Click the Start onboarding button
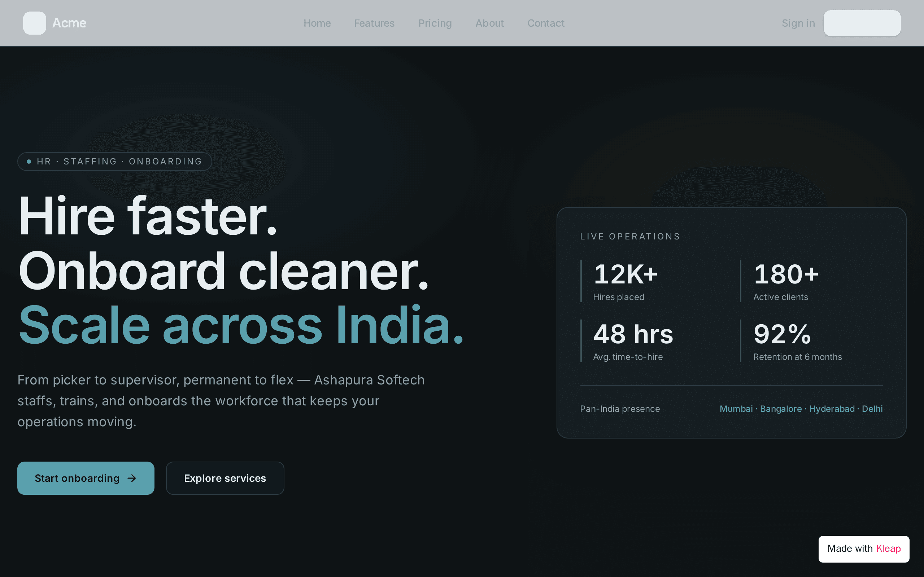The height and width of the screenshot is (577, 924). (x=86, y=478)
